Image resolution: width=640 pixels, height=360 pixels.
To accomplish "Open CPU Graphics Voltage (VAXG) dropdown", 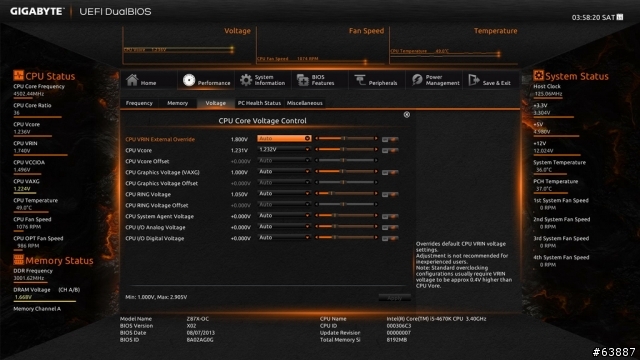I will point(284,171).
